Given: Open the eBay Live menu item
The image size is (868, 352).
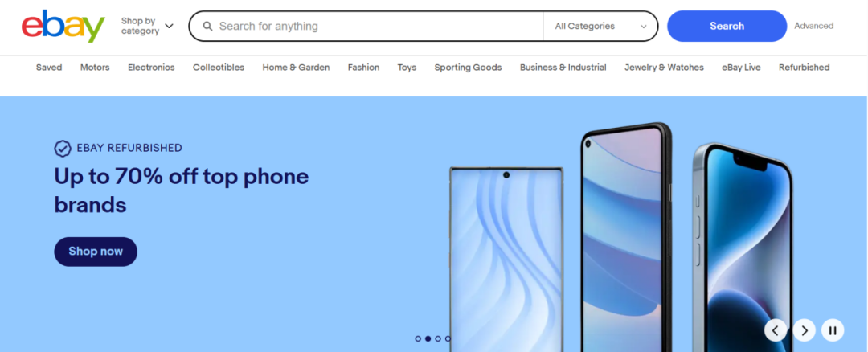Looking at the screenshot, I should [741, 68].
